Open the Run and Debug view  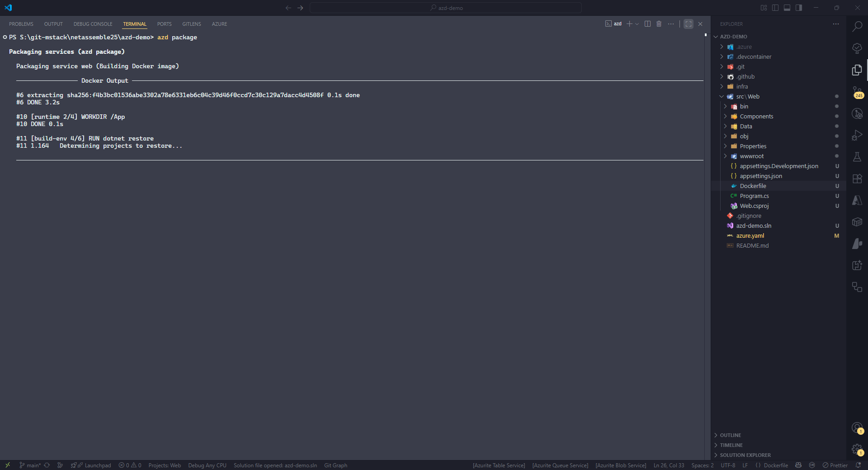[x=857, y=135]
